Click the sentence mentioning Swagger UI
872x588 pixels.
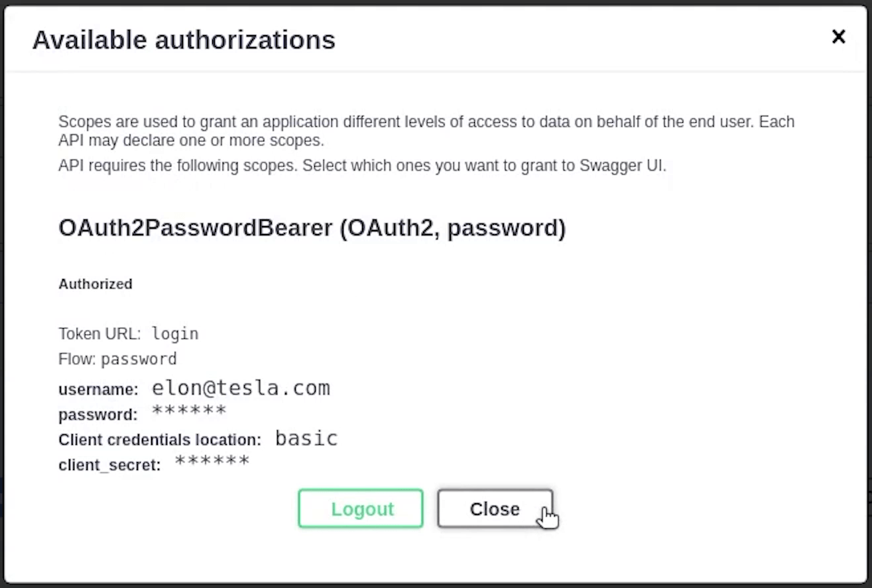[x=362, y=166]
